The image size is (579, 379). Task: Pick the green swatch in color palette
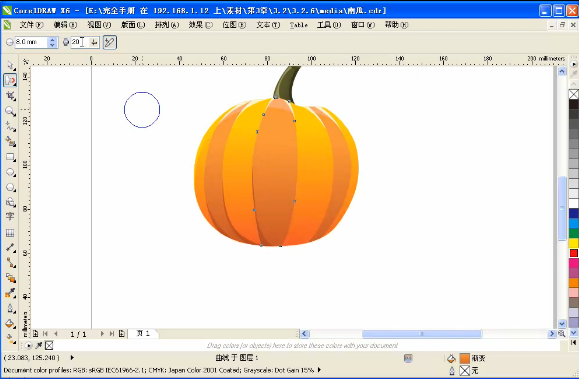[x=573, y=233]
